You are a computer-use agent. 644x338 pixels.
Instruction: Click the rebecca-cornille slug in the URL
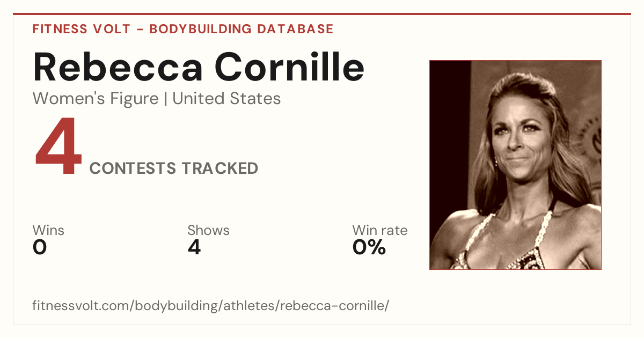coord(332,306)
